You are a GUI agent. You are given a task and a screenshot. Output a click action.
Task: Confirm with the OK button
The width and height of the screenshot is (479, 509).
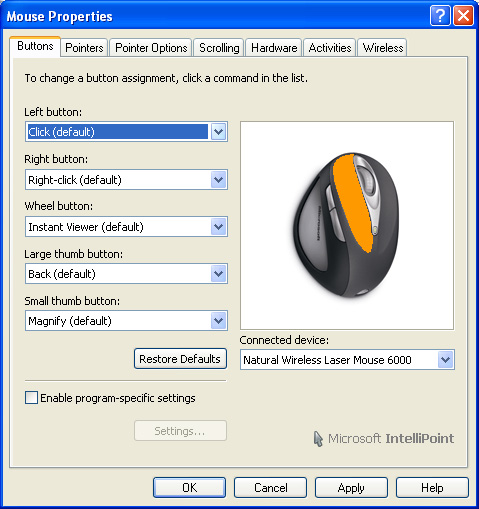point(189,488)
